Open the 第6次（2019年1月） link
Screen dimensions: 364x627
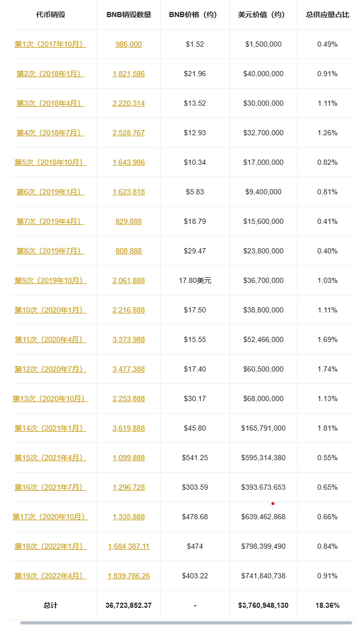pyautogui.click(x=50, y=192)
